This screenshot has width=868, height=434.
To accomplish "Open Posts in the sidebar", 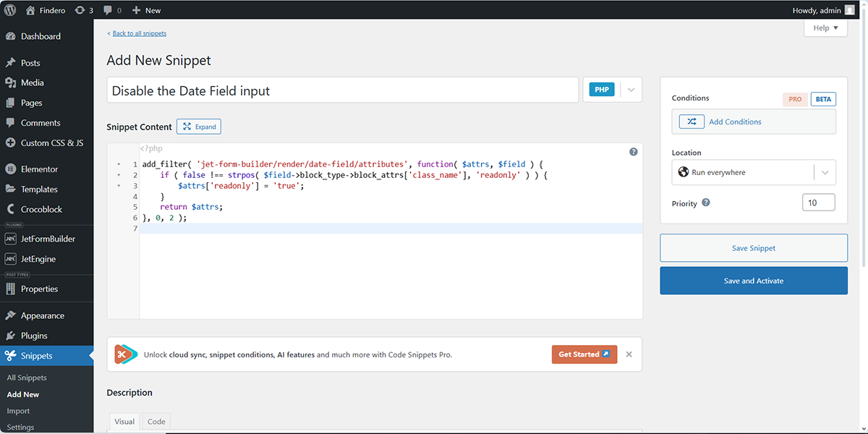I will (46, 63).
